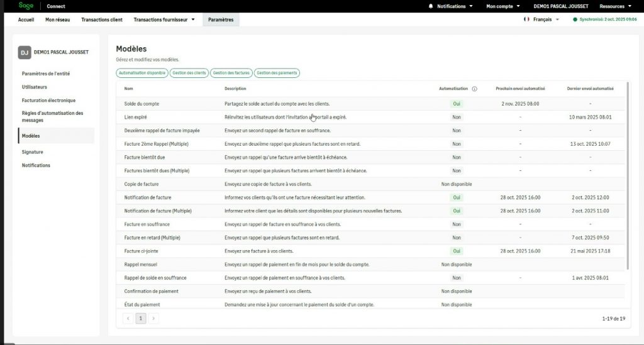The height and width of the screenshot is (345, 644).
Task: Open the Mon compte dropdown
Action: [503, 6]
